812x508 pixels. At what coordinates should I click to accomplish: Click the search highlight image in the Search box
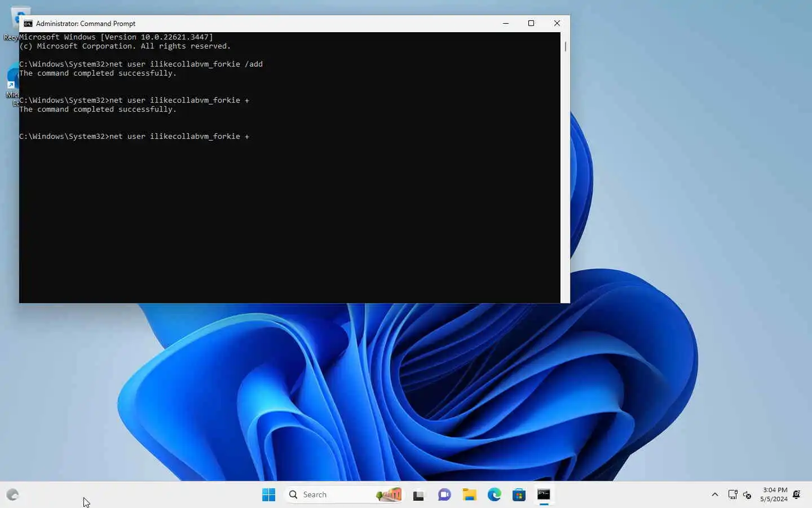[389, 495]
